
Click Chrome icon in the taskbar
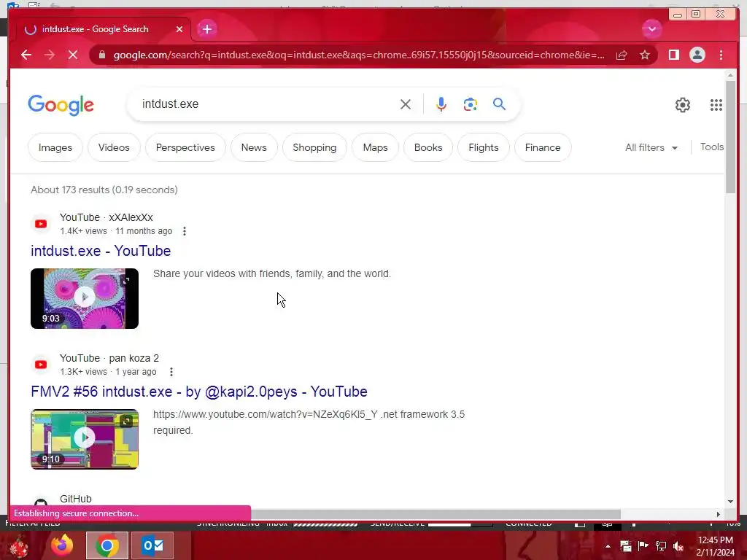107,545
